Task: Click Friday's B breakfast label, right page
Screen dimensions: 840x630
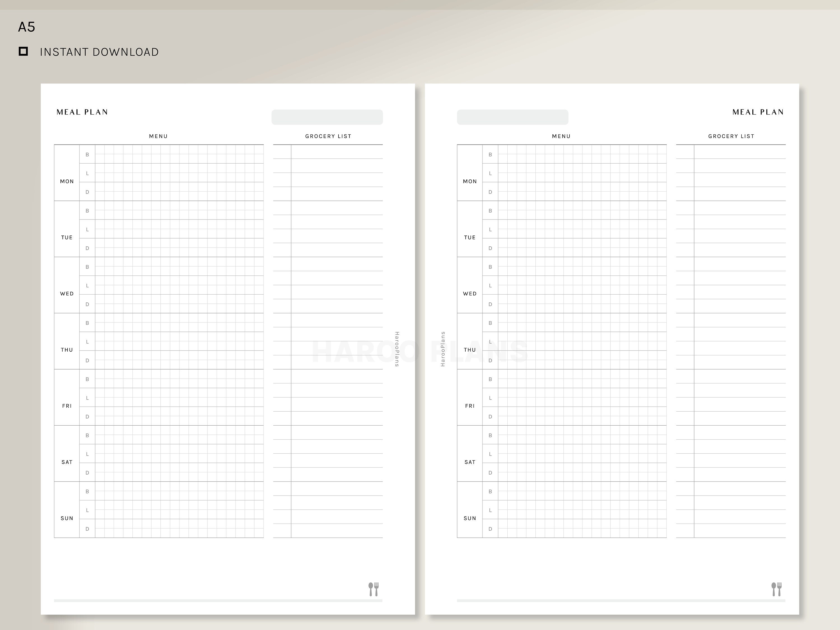Action: click(490, 379)
